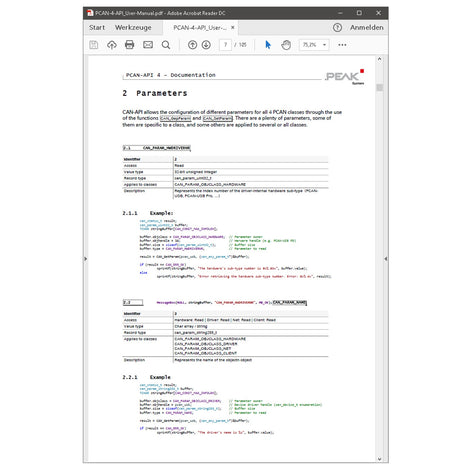Viewport: 469px width, 469px height.
Task: Click the page number input field
Action: [x=226, y=45]
